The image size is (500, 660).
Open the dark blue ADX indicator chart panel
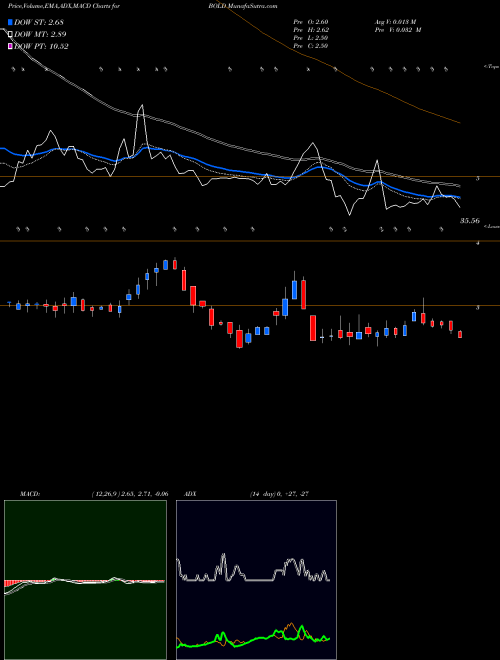(256, 580)
